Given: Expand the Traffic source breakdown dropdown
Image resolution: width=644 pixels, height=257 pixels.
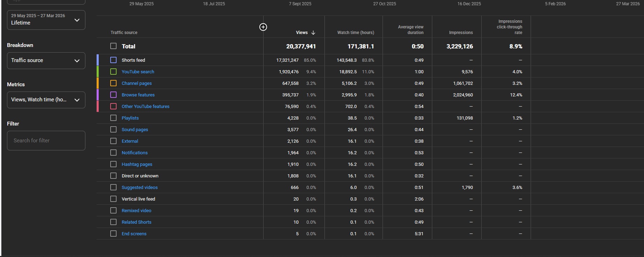Looking at the screenshot, I should [46, 61].
